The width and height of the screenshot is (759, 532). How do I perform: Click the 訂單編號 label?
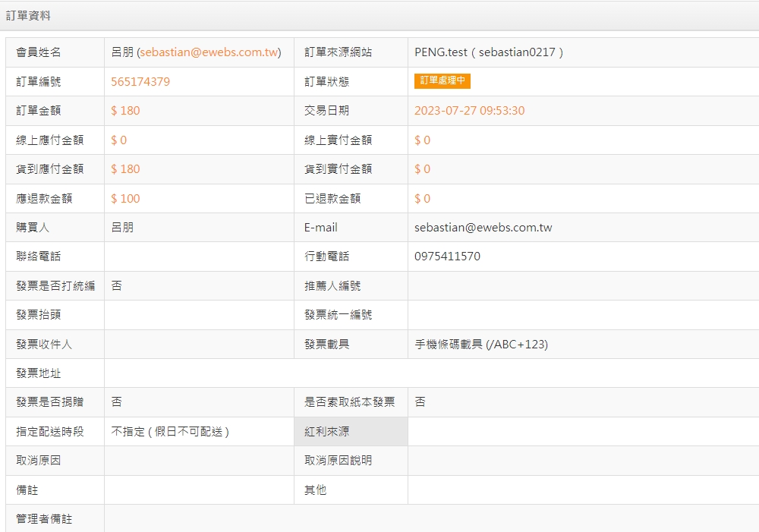[x=39, y=82]
